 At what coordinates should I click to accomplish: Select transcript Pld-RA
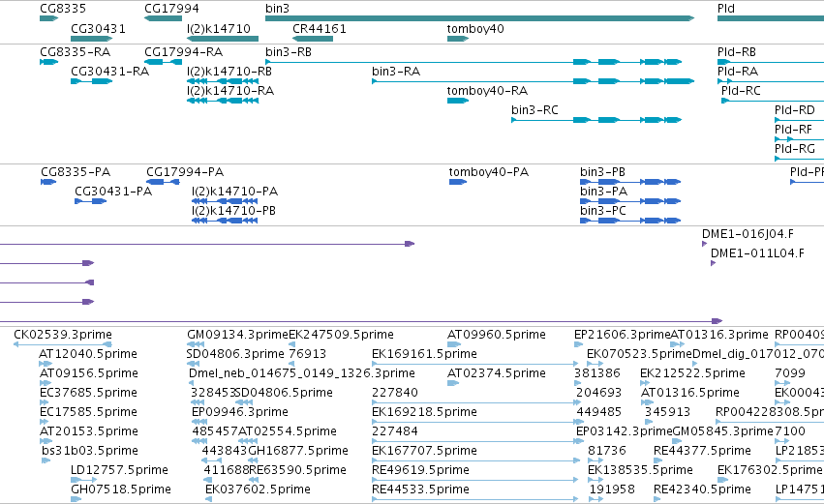click(x=737, y=72)
